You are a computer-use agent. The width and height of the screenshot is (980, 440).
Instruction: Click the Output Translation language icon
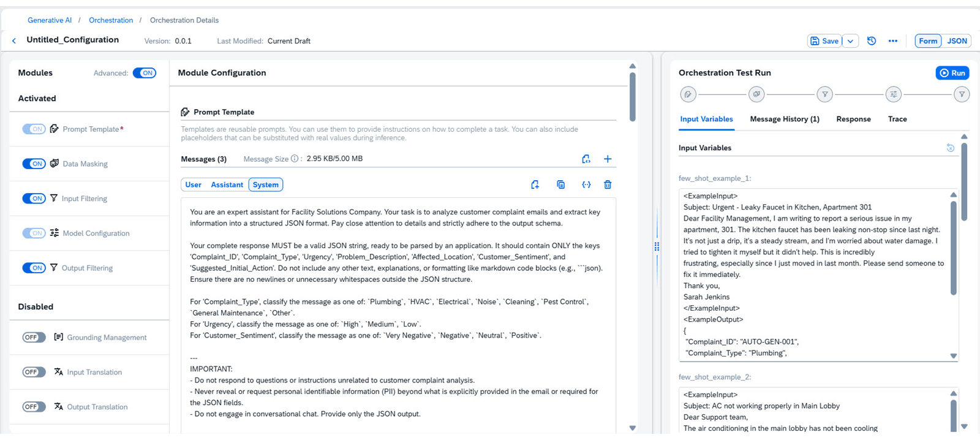click(59, 406)
